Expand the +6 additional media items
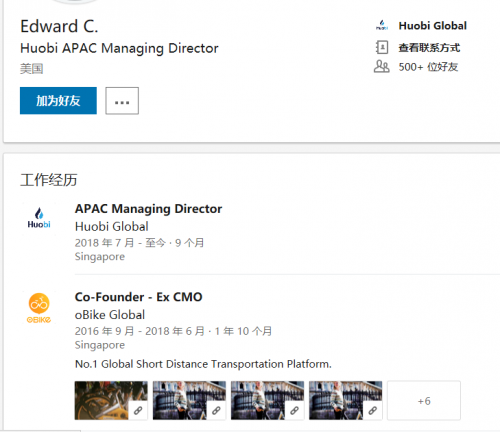 click(x=424, y=401)
